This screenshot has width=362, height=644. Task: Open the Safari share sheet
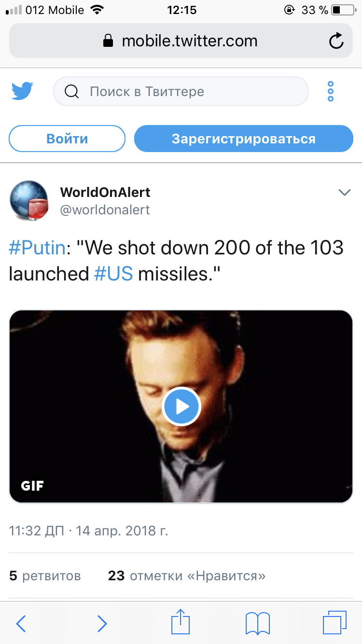click(180, 622)
